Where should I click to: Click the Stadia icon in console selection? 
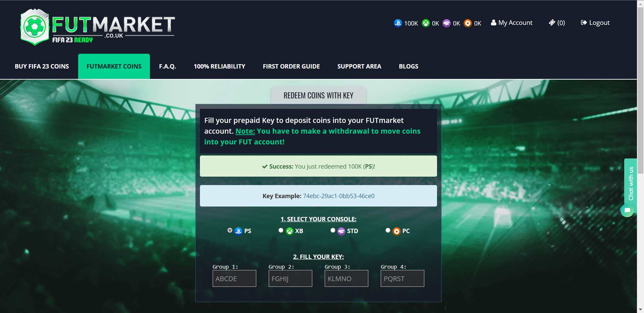341,231
